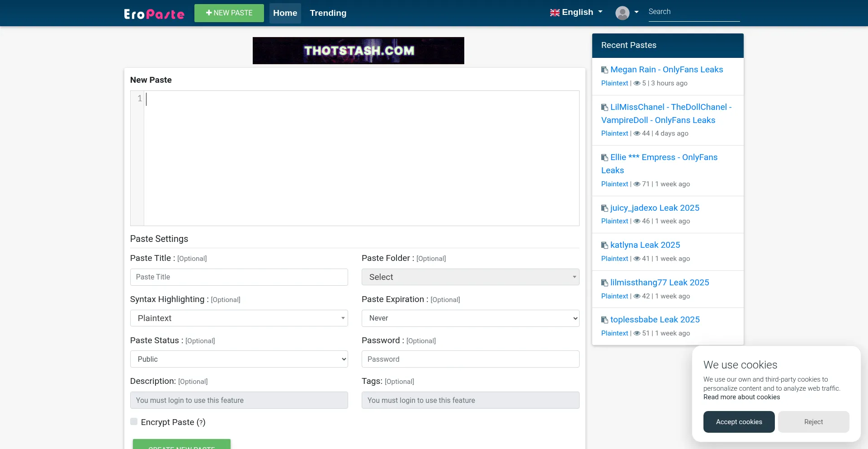Screen dimensions: 868x449
Task: Click the EroPaste logo
Action: [x=154, y=14]
